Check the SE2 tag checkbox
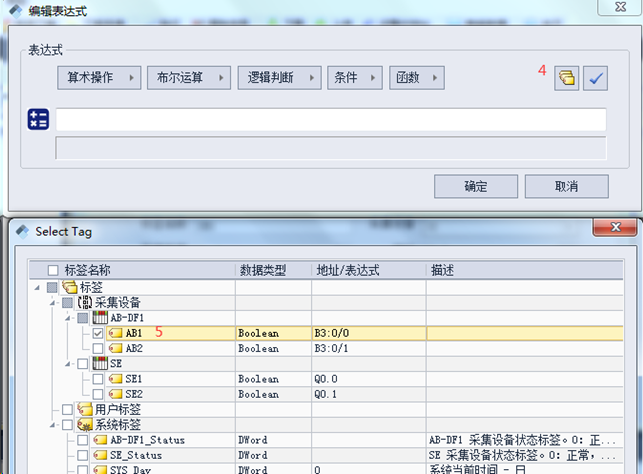This screenshot has width=643, height=474. click(x=98, y=394)
